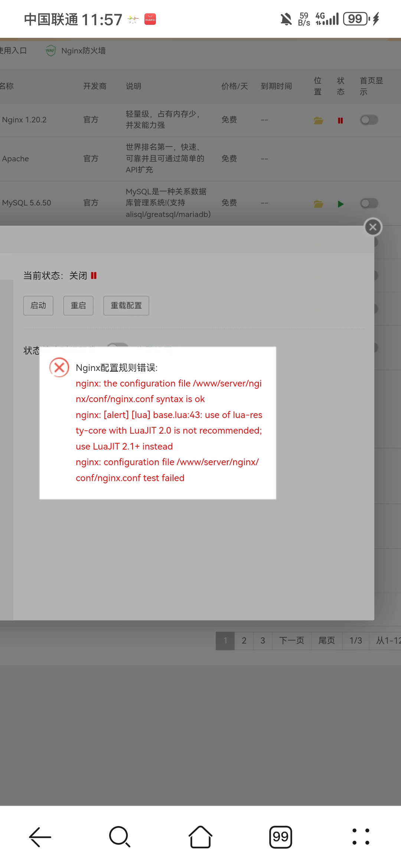Screen dimensions: 401x868
Task: Click 尾页 last page link
Action: point(327,641)
